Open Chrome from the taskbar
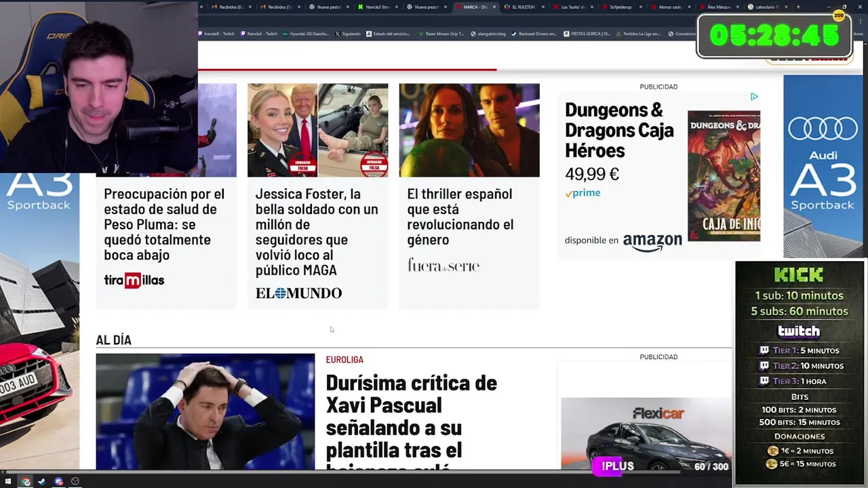Viewport: 868px width, 488px height. [x=26, y=481]
